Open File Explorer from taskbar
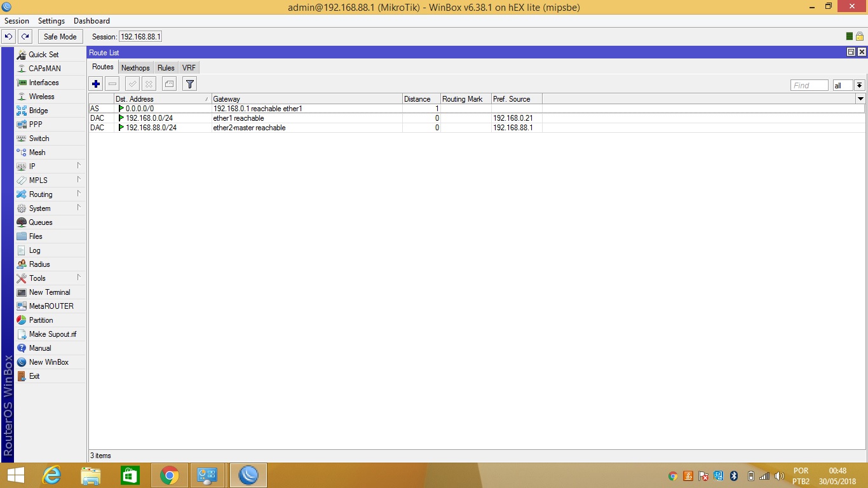The image size is (868, 488). pos(91,475)
